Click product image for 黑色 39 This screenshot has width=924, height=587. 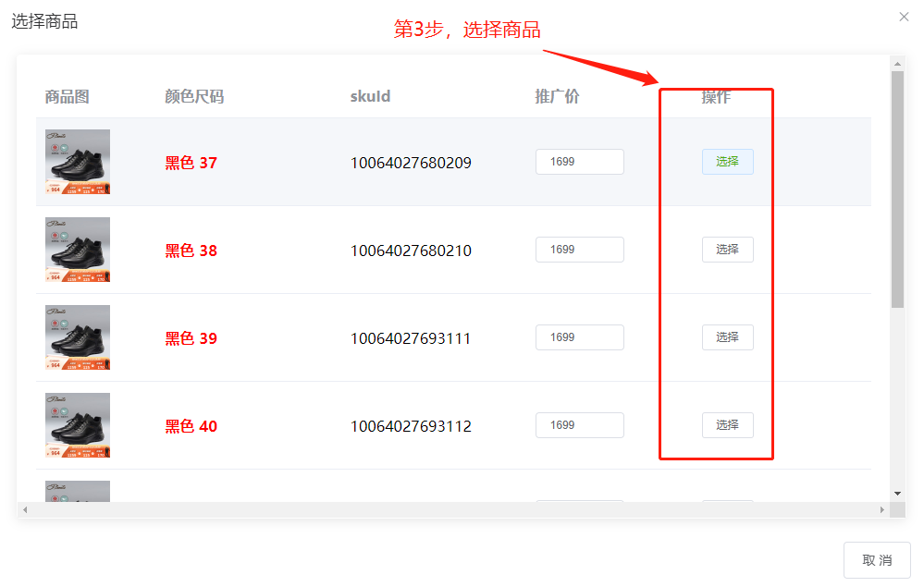[x=78, y=337]
